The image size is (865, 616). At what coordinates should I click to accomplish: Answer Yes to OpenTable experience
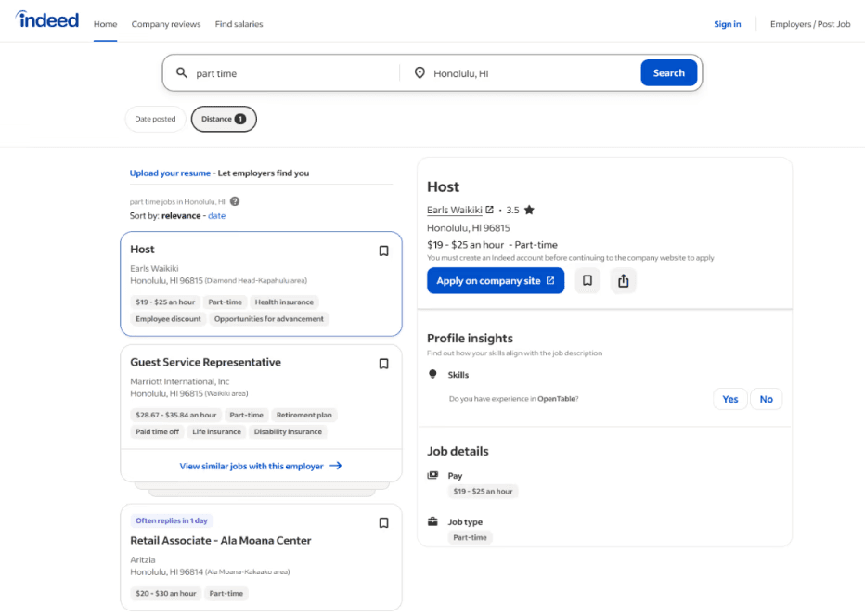(729, 399)
